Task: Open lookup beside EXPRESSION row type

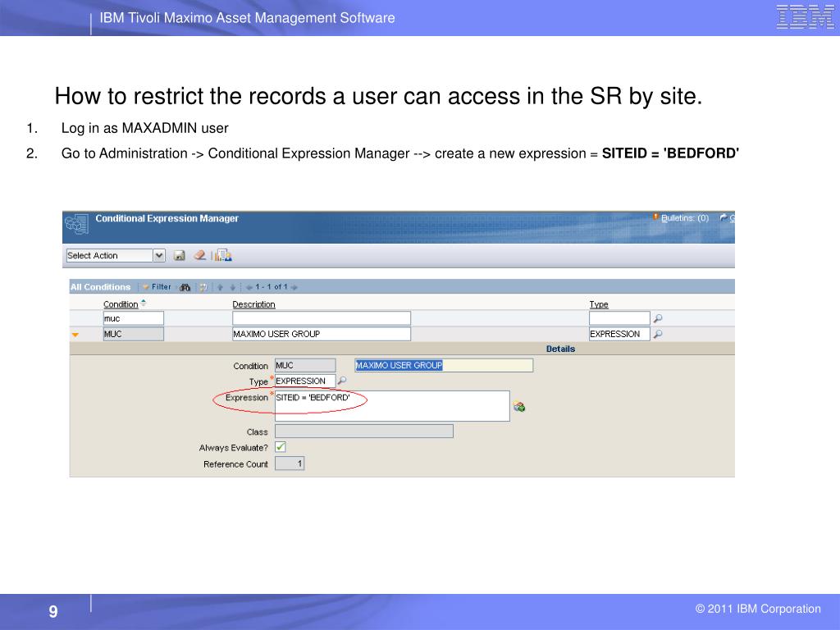Action: (x=658, y=334)
